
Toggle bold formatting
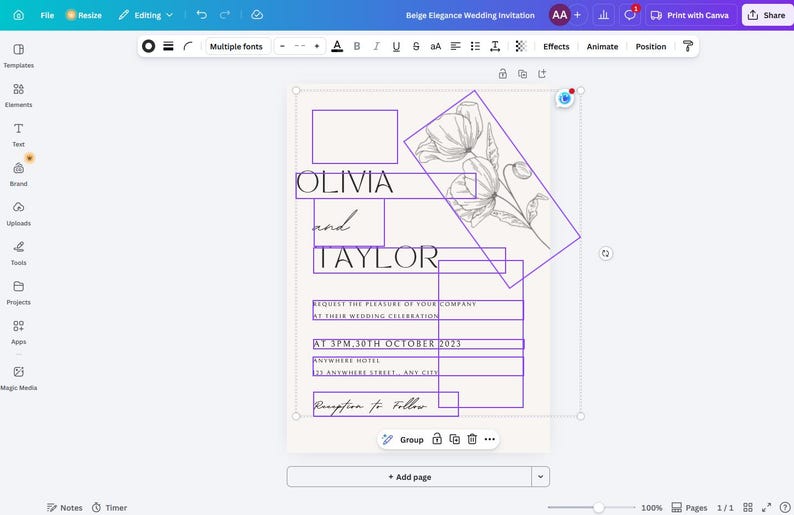point(356,46)
